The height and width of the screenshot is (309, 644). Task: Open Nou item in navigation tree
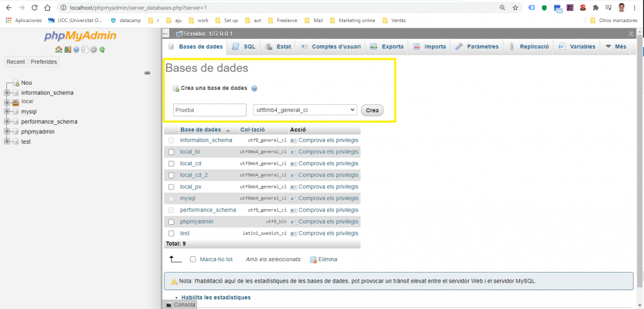coord(26,82)
